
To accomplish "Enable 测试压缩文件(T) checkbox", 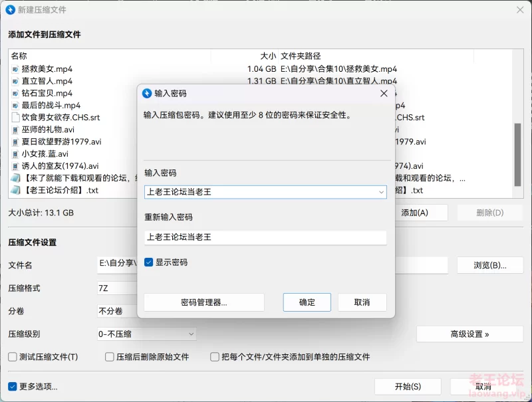I will point(13,357).
